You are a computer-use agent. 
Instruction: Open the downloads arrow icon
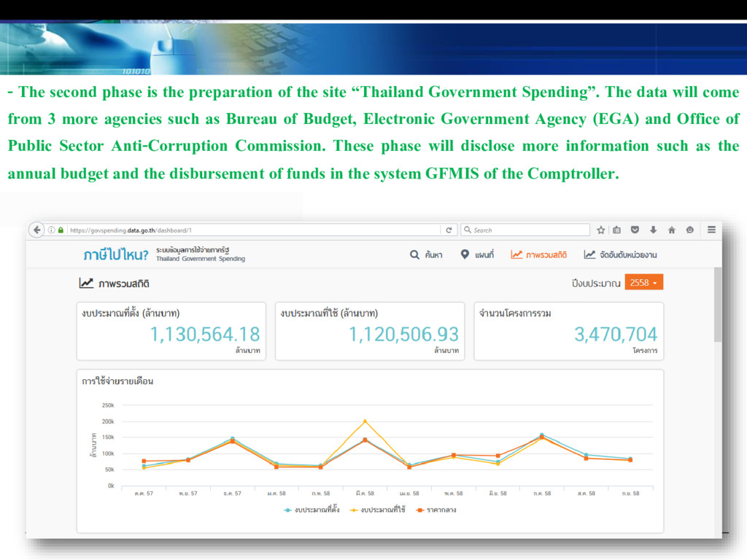click(x=653, y=230)
